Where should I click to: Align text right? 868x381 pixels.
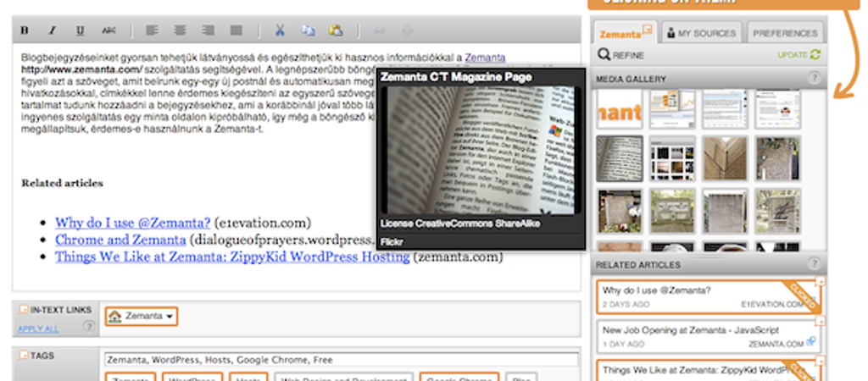coord(209,30)
